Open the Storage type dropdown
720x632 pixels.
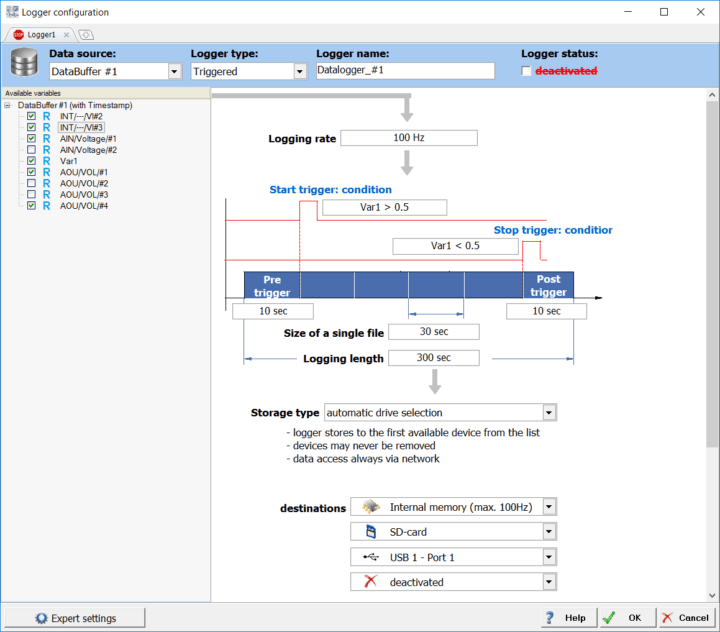549,412
